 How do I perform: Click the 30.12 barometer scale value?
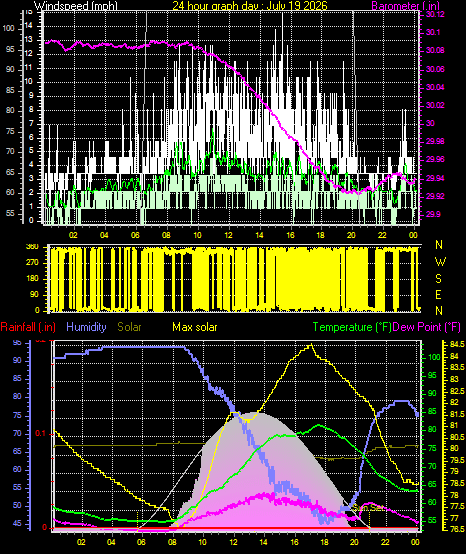tap(435, 14)
